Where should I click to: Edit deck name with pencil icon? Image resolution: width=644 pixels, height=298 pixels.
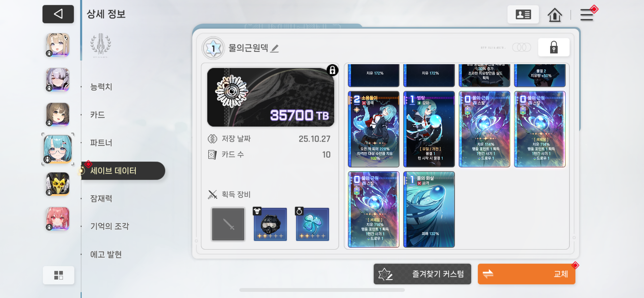click(x=275, y=48)
